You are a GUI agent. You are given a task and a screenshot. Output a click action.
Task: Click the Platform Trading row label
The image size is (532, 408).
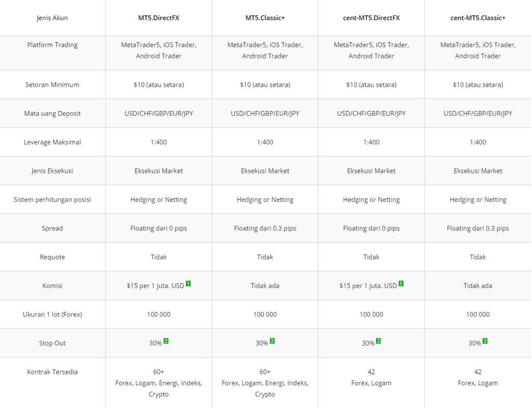click(52, 45)
